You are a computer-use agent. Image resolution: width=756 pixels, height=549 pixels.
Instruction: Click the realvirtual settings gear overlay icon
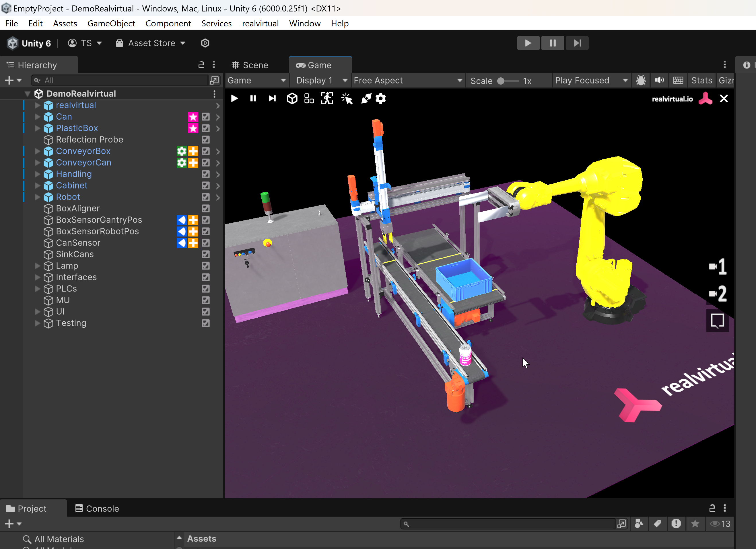click(381, 99)
